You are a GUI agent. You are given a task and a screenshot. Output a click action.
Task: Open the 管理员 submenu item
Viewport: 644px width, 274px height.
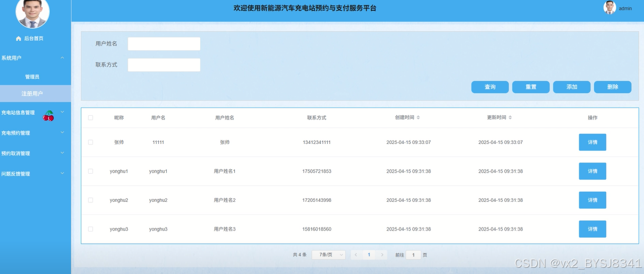click(x=32, y=77)
